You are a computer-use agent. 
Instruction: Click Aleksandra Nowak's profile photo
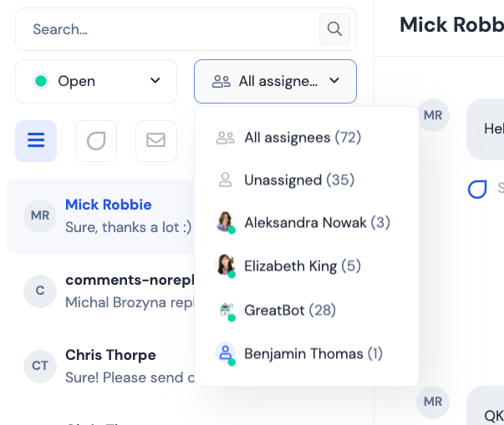225,222
